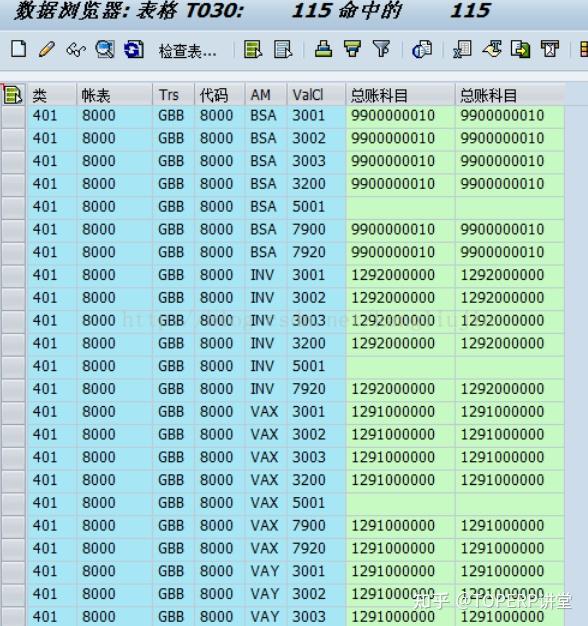Click the Create new entry icon
Screen dimensions: 588x626
coord(18,50)
